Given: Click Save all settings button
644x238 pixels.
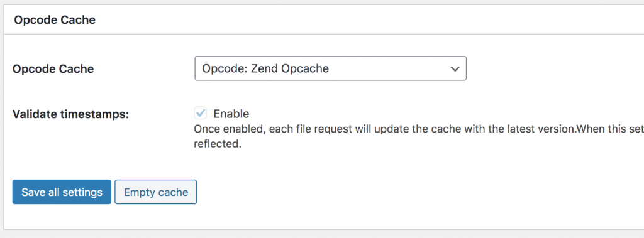Looking at the screenshot, I should [x=62, y=192].
